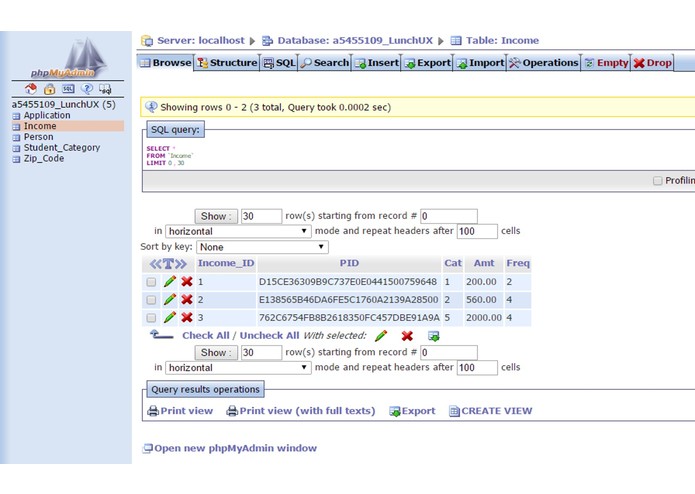This screenshot has width=695, height=494.
Task: Open the Browse tab
Action: (x=166, y=63)
